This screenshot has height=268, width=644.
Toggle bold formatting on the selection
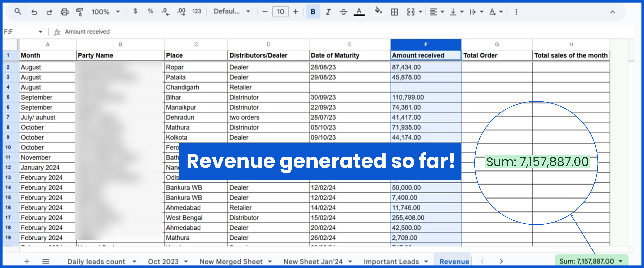313,11
